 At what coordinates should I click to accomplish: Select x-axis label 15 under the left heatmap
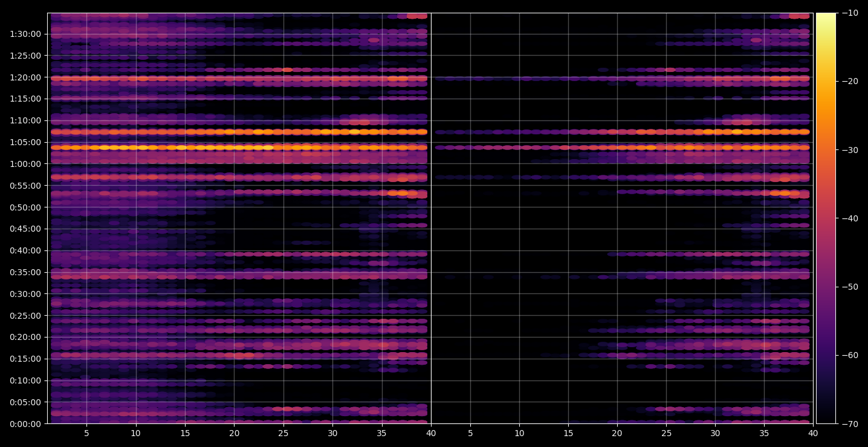pos(185,433)
